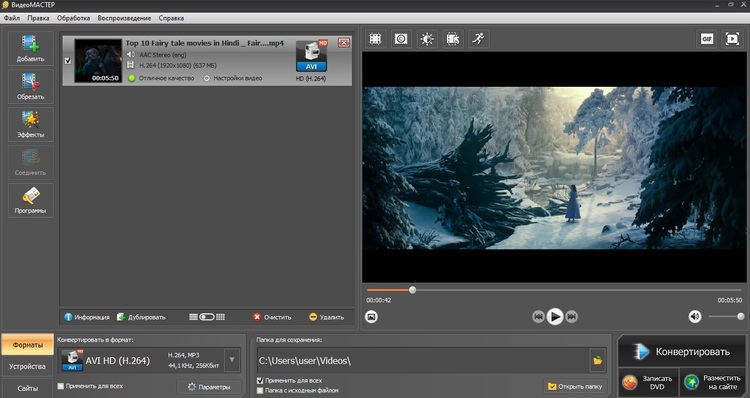This screenshot has height=398, width=750.
Task: Click Удалить to delete selected file
Action: (326, 317)
